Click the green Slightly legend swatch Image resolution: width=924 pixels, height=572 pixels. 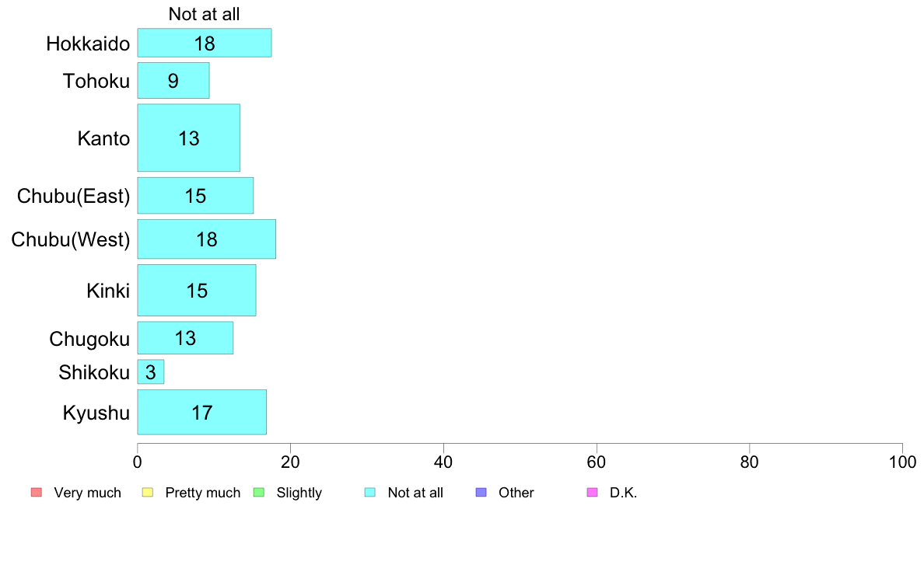[259, 492]
